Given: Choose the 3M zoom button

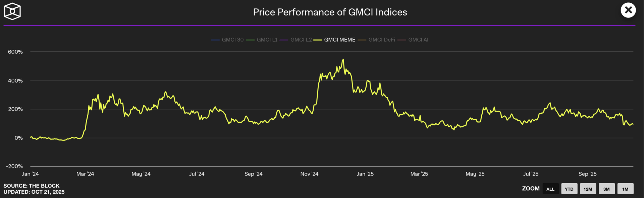Looking at the screenshot, I should click(x=606, y=189).
